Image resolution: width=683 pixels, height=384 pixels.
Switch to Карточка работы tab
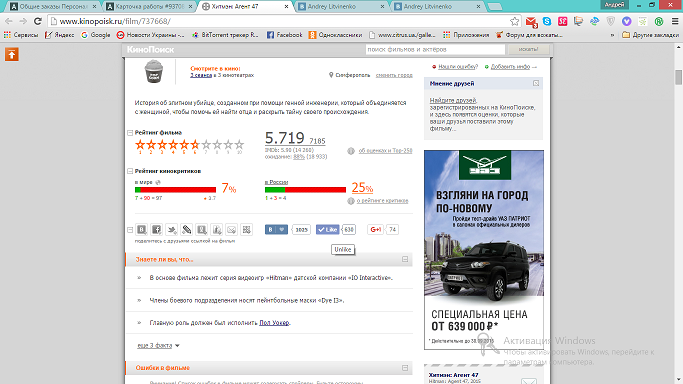[x=150, y=7]
